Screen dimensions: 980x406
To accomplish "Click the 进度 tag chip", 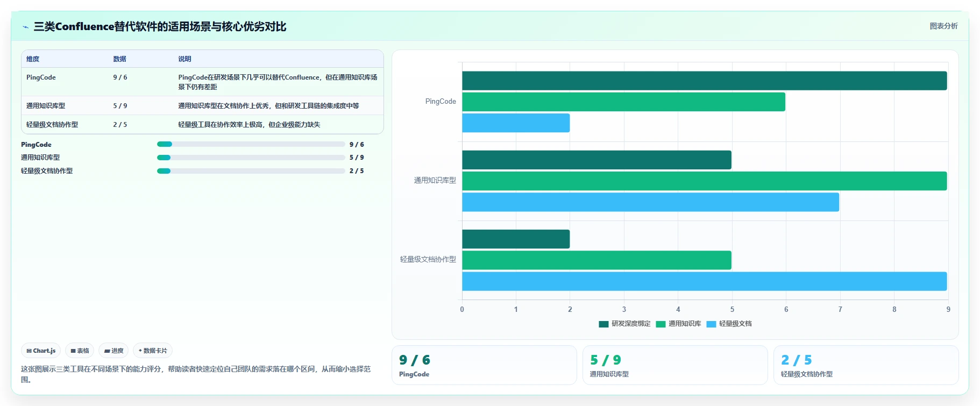I will [x=113, y=351].
